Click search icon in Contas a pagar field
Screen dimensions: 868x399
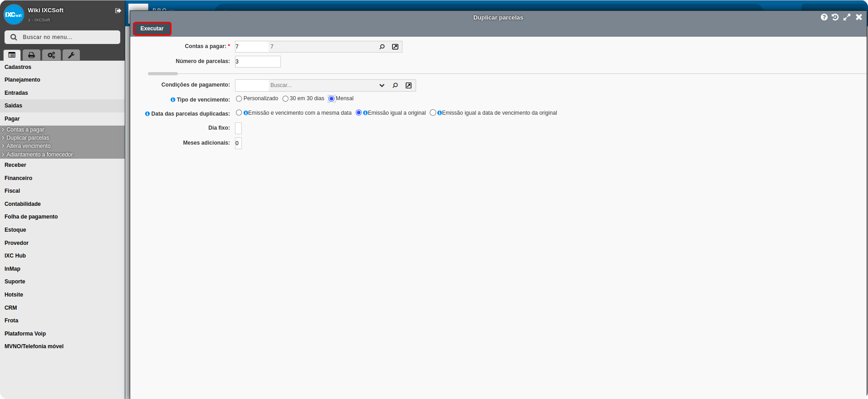[382, 47]
